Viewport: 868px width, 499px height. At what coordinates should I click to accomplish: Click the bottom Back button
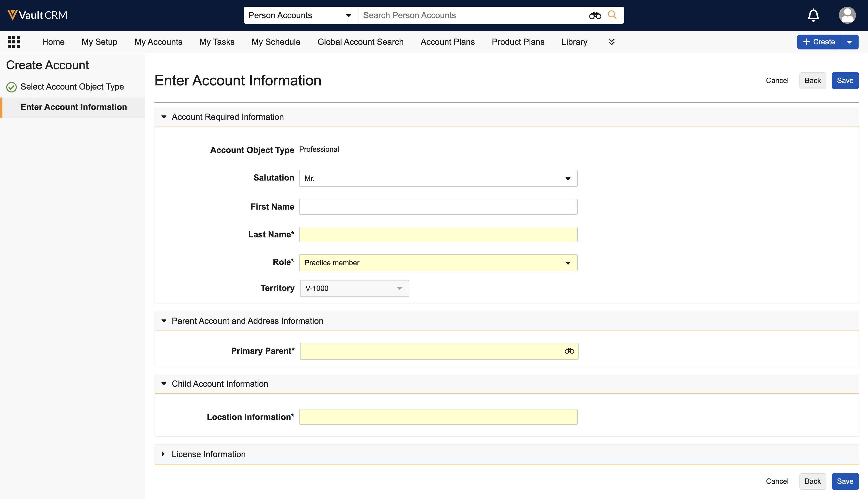(x=813, y=481)
